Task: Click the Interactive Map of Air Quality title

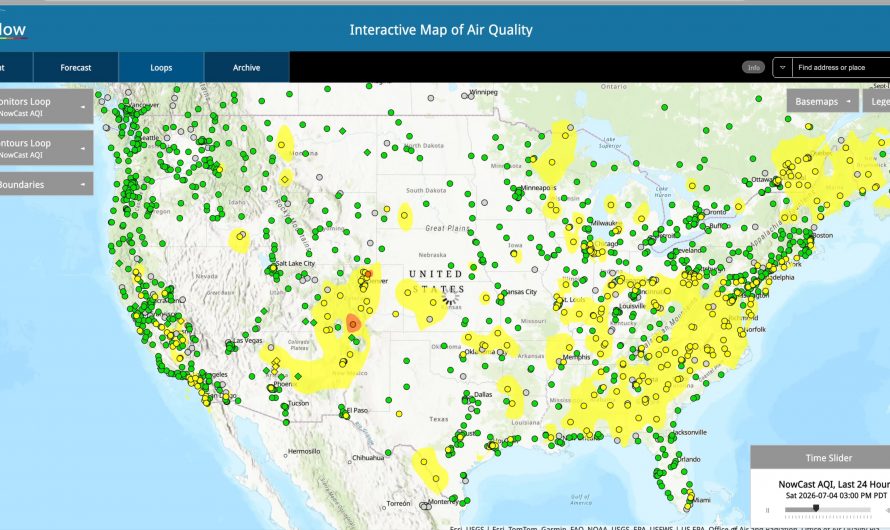Action: coord(441,30)
